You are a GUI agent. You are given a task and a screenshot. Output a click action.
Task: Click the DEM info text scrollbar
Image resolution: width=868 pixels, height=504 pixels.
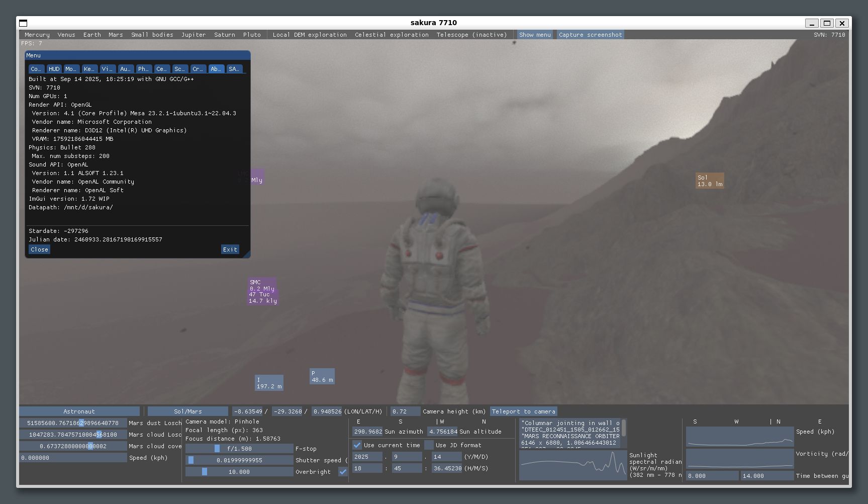tap(624, 428)
